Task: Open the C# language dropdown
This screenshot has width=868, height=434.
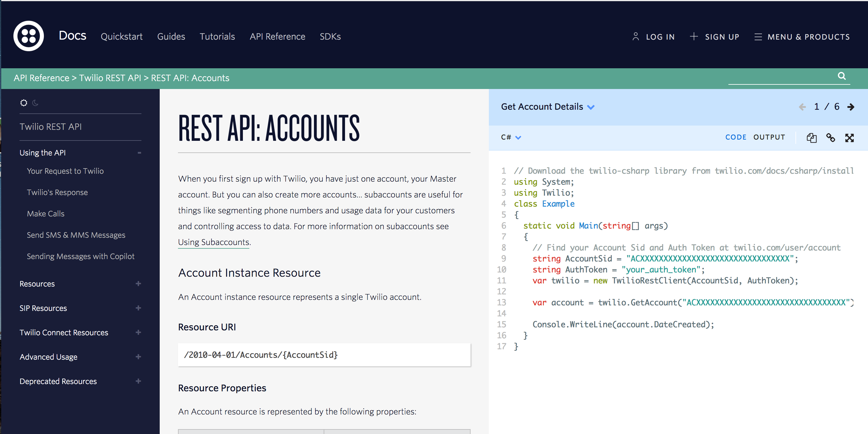Action: coord(511,137)
